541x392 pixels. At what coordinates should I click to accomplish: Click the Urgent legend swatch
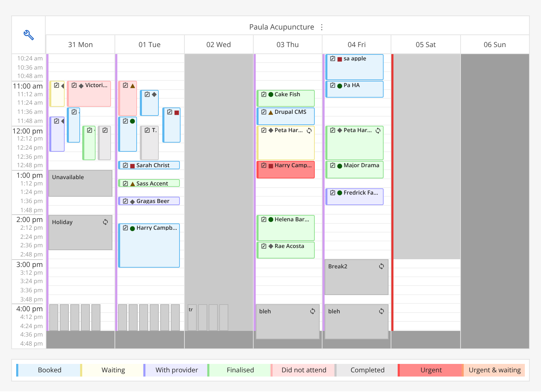(430, 370)
